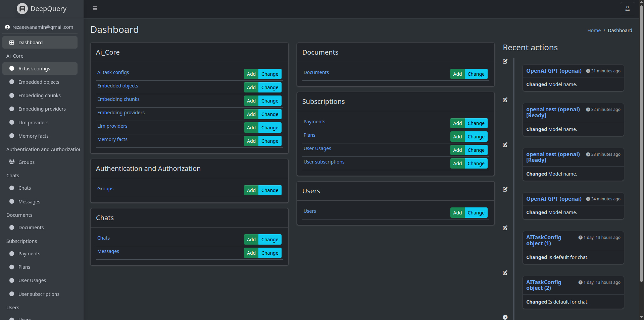Click the circle icon beside sidebar Payments

[12, 253]
